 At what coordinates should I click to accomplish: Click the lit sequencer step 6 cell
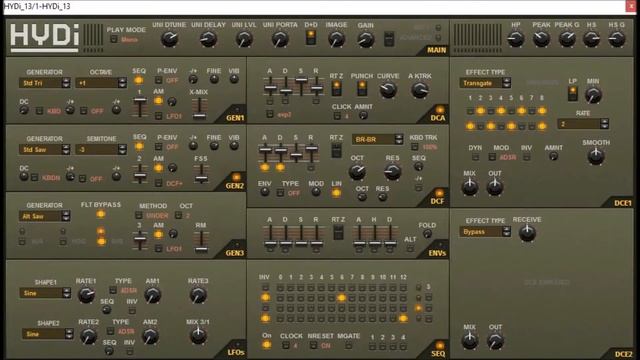click(342, 298)
